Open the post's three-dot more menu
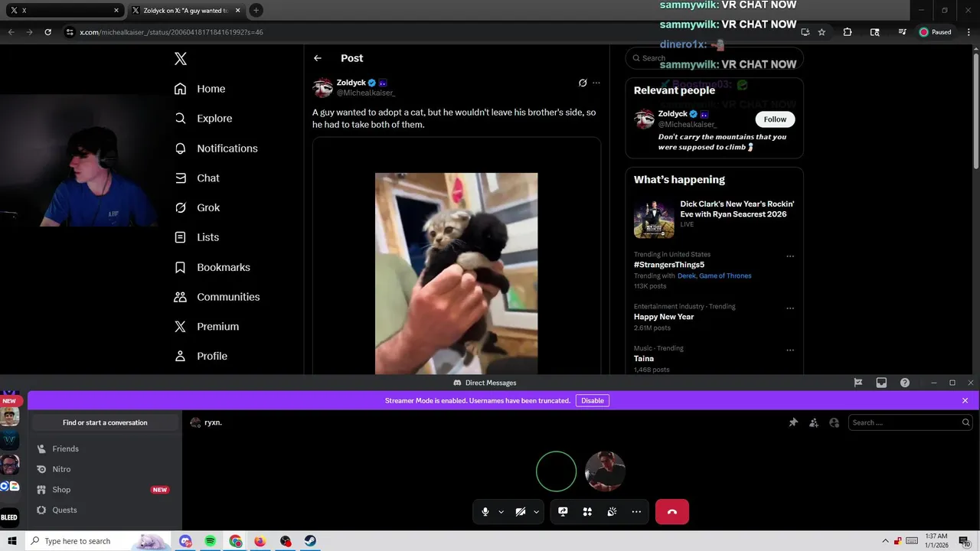Screen dimensions: 980x551 [x=596, y=83]
